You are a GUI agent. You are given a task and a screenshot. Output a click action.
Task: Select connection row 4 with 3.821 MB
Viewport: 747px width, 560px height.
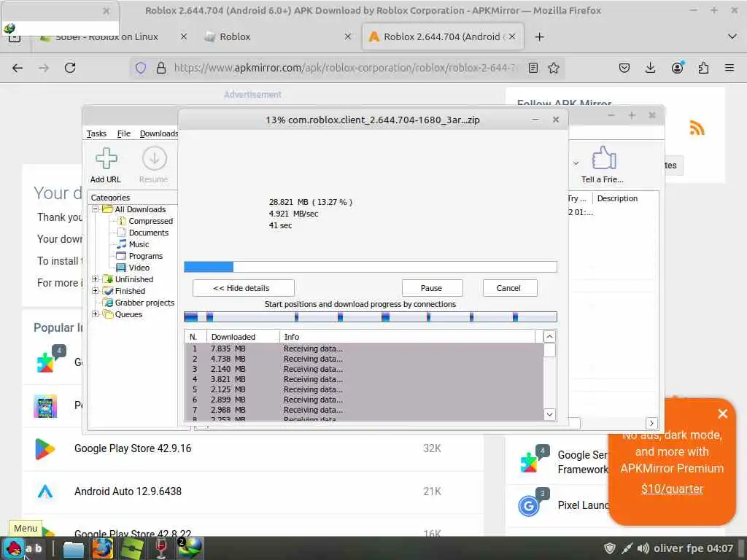pos(364,379)
